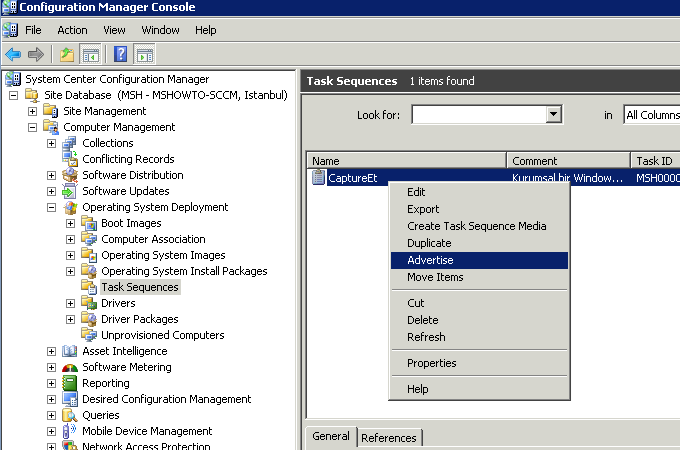Viewport: 680px width, 450px height.
Task: Open the All Columns combo box
Action: tap(652, 115)
